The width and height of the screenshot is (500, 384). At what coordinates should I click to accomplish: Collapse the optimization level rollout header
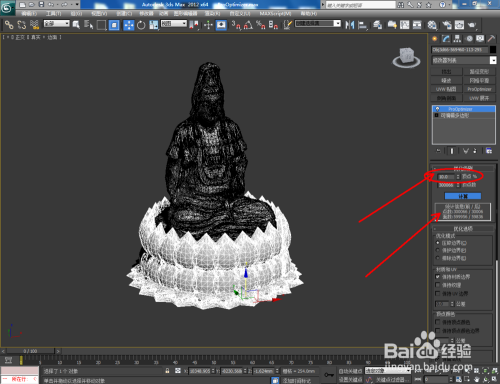coord(463,168)
